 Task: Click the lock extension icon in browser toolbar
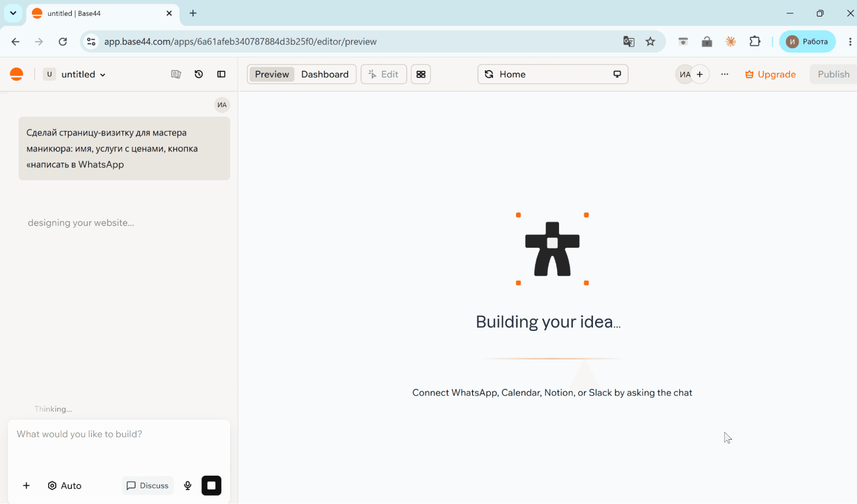pos(707,42)
